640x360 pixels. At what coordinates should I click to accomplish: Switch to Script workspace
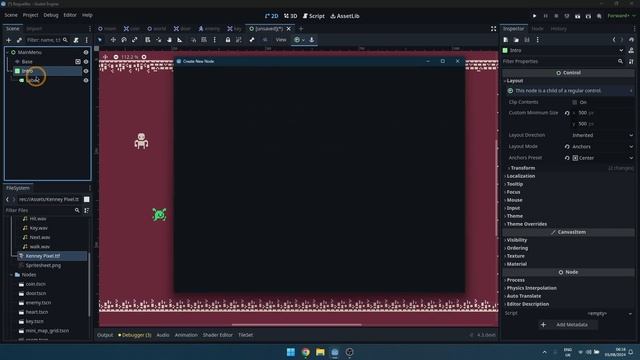[313, 16]
